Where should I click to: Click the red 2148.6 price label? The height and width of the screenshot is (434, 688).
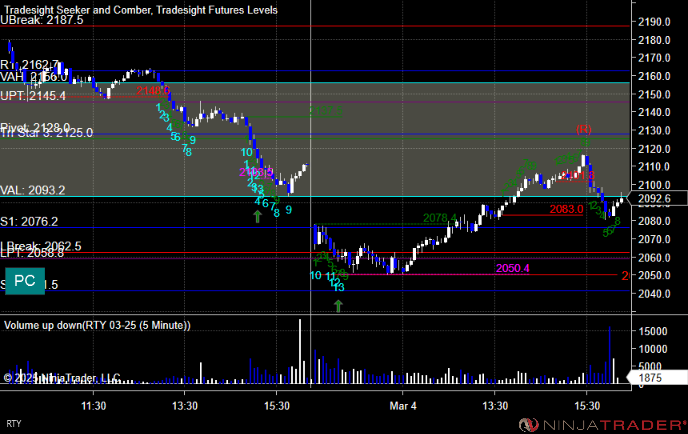coord(153,91)
